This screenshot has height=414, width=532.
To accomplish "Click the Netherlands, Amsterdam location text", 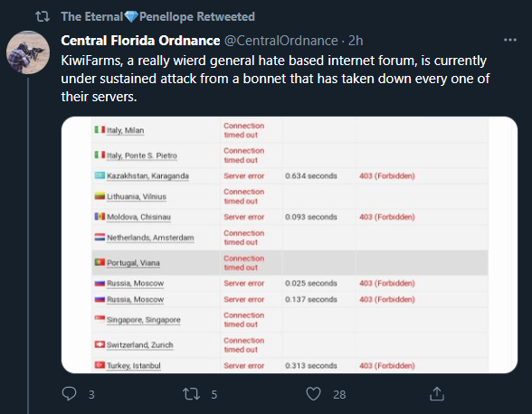I will (x=150, y=238).
